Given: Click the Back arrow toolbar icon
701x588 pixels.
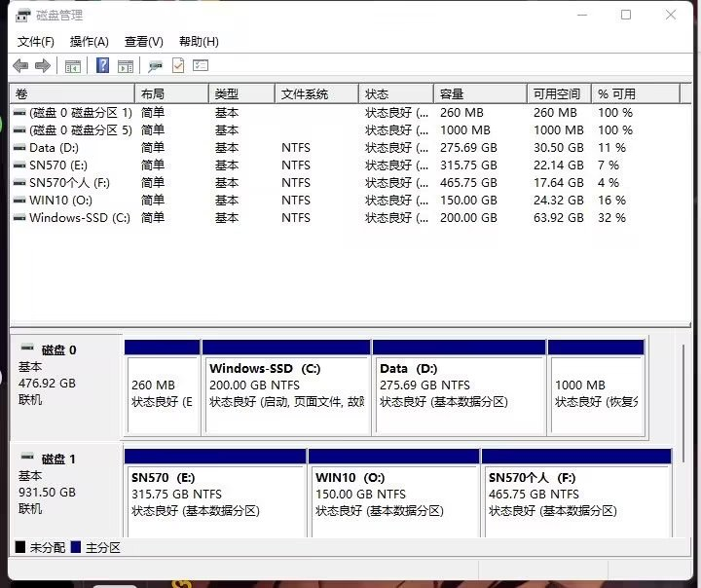Looking at the screenshot, I should pyautogui.click(x=20, y=66).
